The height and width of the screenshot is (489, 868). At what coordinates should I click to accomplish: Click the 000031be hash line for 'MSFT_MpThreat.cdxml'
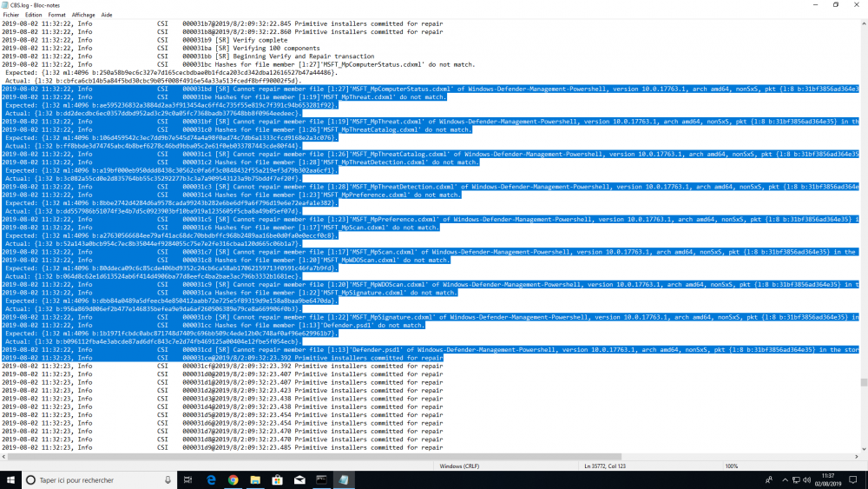pyautogui.click(x=224, y=97)
